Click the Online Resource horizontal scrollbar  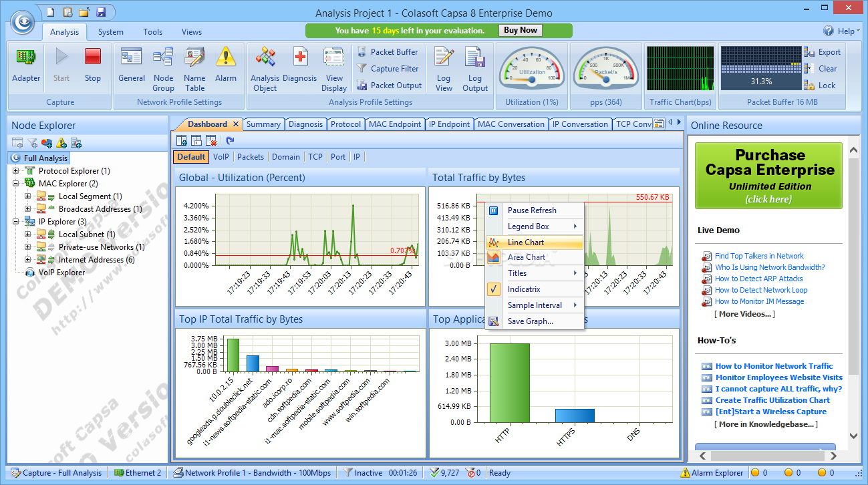(766, 456)
